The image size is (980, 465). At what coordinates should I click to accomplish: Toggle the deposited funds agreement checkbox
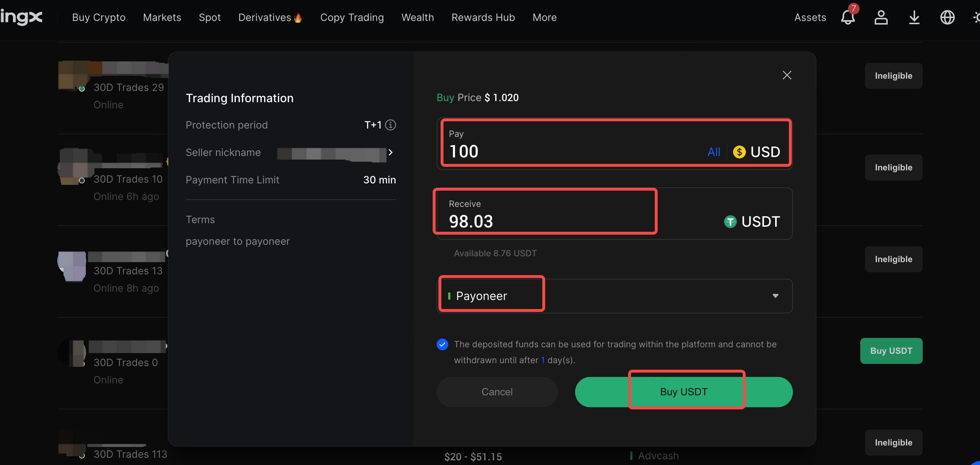(x=442, y=344)
